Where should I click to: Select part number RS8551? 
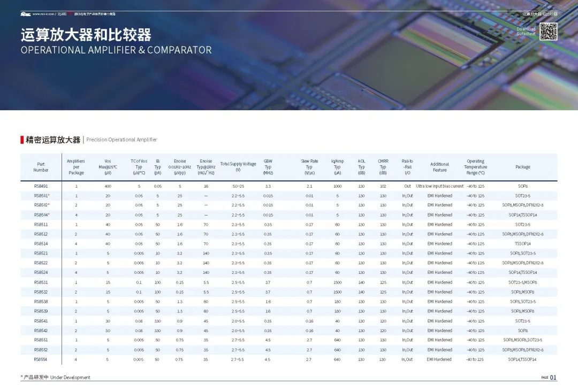pos(41,340)
